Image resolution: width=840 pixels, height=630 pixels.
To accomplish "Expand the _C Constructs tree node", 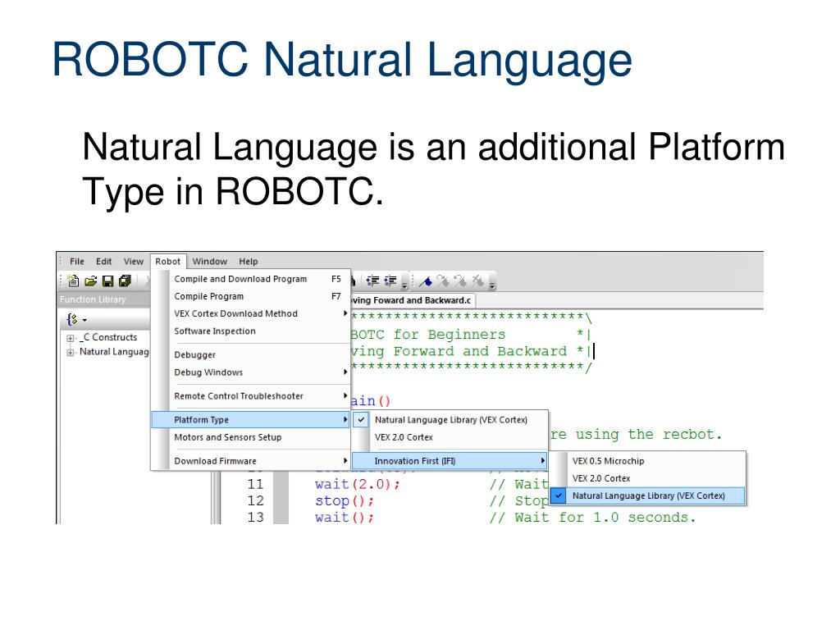I will [71, 338].
